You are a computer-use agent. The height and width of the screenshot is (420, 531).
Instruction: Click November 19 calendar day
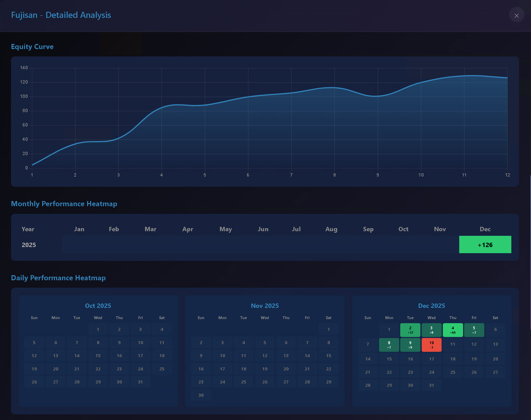[265, 369]
